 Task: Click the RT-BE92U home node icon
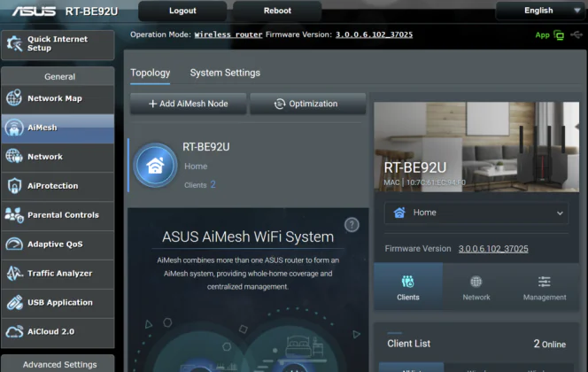155,165
